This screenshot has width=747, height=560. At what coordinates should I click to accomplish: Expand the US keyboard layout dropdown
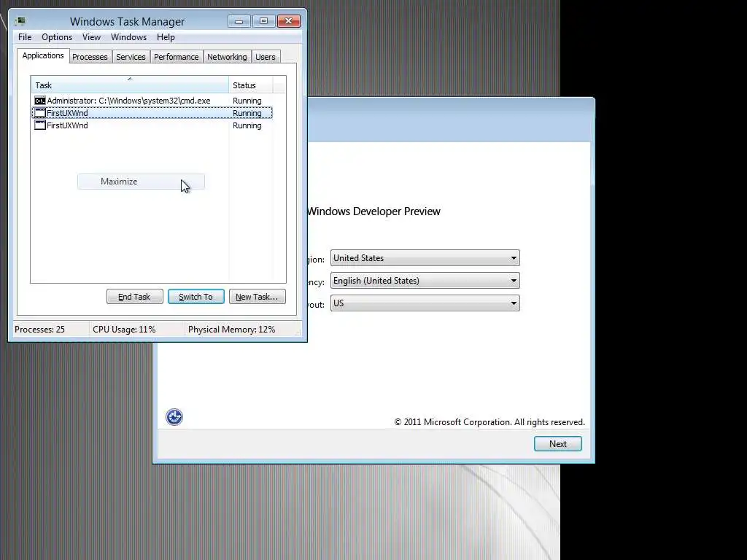[425, 303]
